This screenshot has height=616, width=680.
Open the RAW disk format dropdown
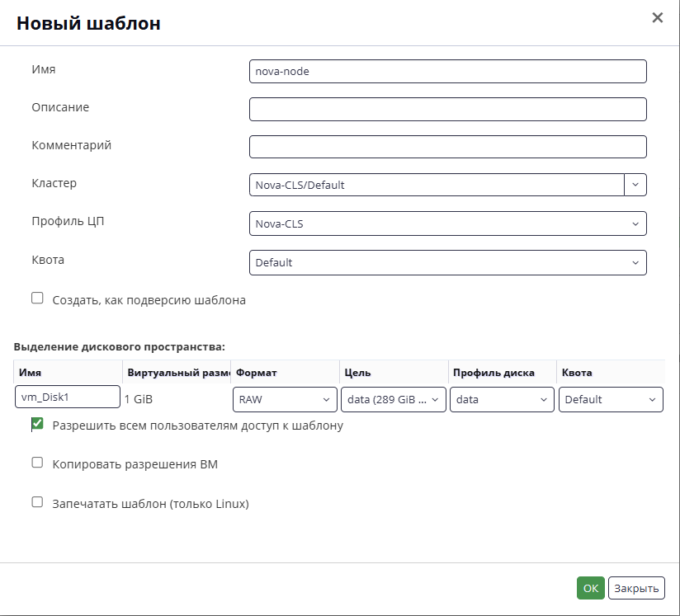(x=285, y=399)
